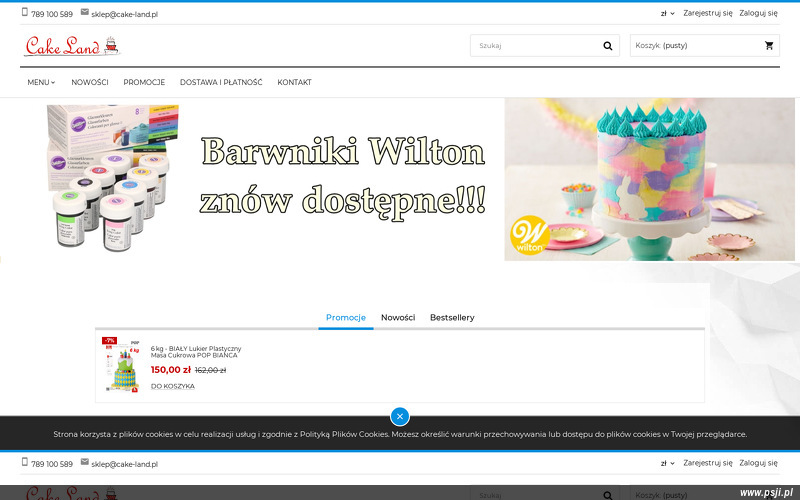Click the -7% discount badge on the product
This screenshot has width=800, height=500.
(x=110, y=340)
